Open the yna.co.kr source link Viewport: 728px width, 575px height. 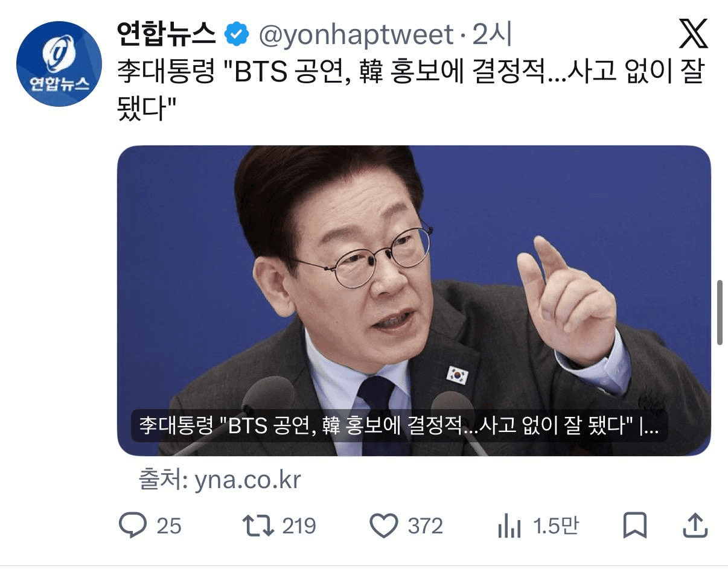click(x=220, y=480)
